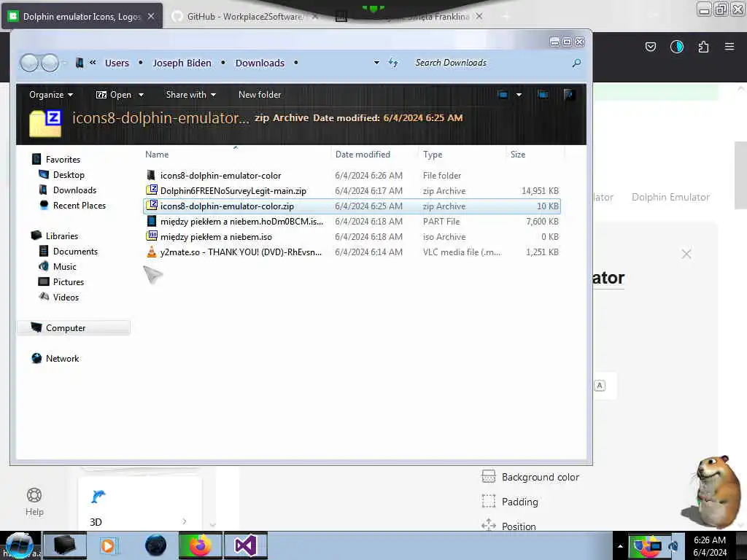Image resolution: width=747 pixels, height=560 pixels.
Task: Close the Franklina browser tab
Action: point(479,16)
